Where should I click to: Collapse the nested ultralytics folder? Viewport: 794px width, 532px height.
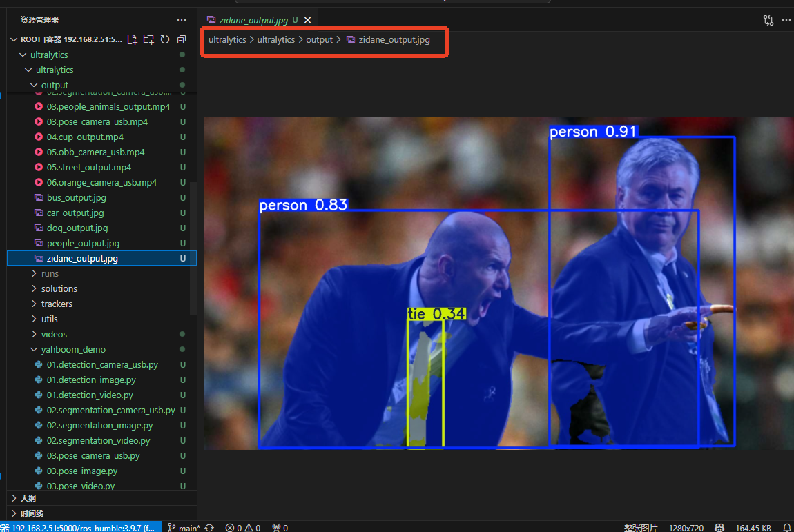[x=28, y=70]
